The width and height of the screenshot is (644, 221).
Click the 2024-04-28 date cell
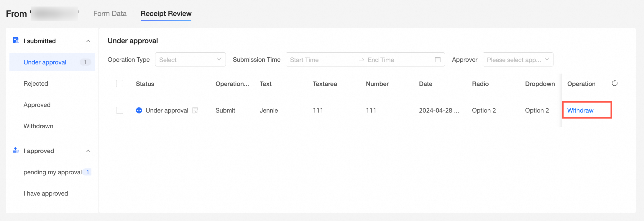(439, 110)
